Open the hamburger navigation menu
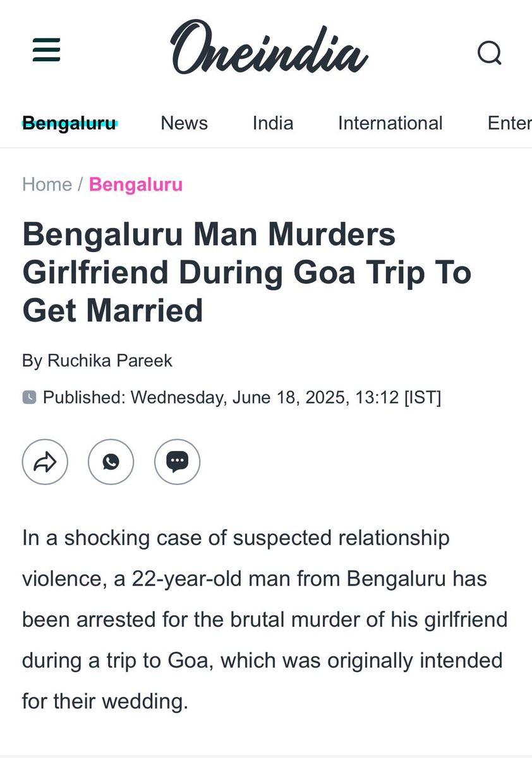532x758 pixels. [x=47, y=50]
